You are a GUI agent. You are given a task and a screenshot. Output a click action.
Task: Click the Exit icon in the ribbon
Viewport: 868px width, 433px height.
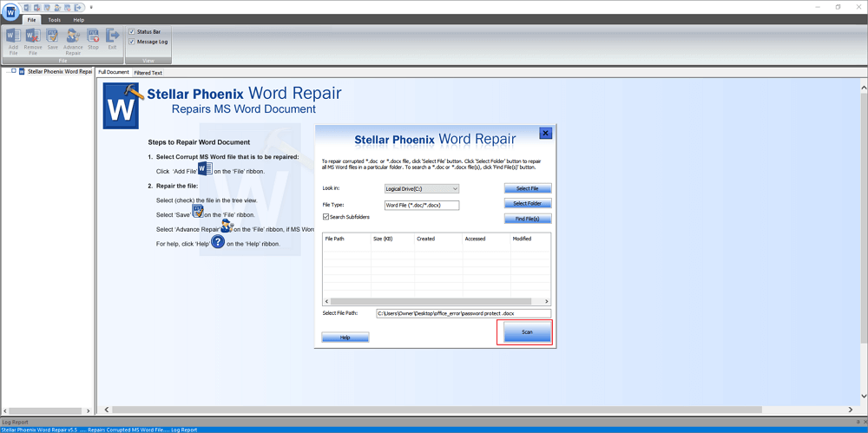(x=112, y=40)
